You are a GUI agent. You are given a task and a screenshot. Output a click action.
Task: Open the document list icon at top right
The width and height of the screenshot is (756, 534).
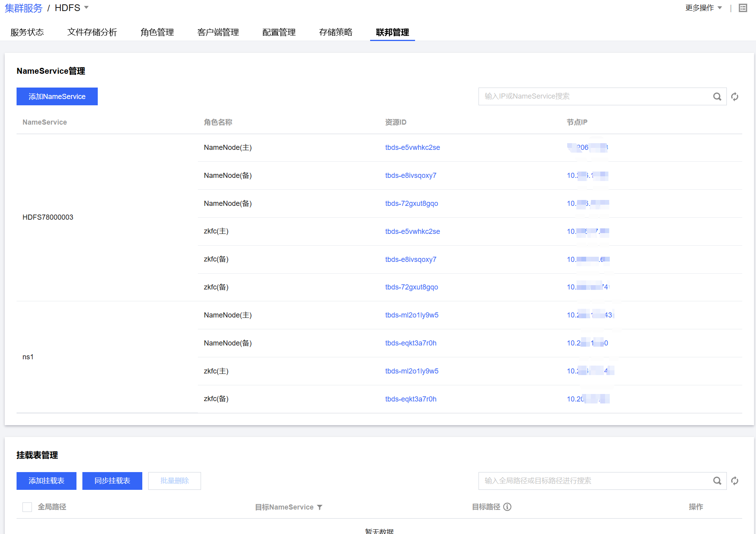click(743, 8)
